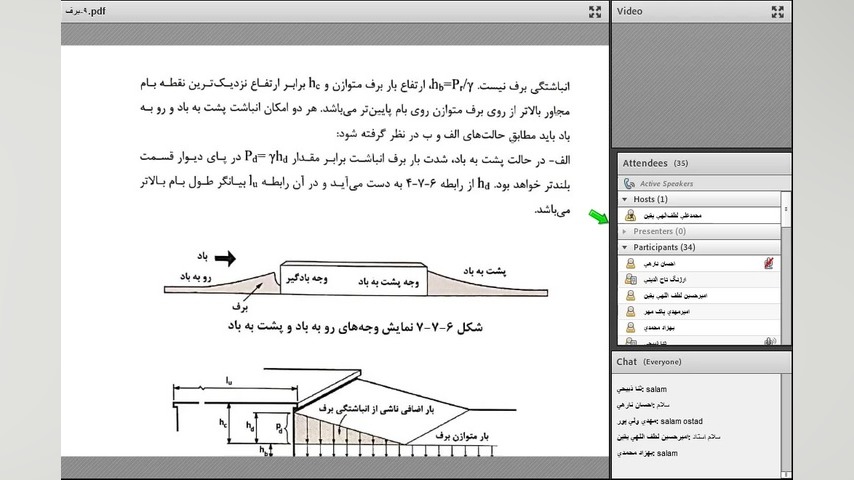854x480 pixels.
Task: Click the Attendees list vertical scrollbar
Action: point(786,267)
